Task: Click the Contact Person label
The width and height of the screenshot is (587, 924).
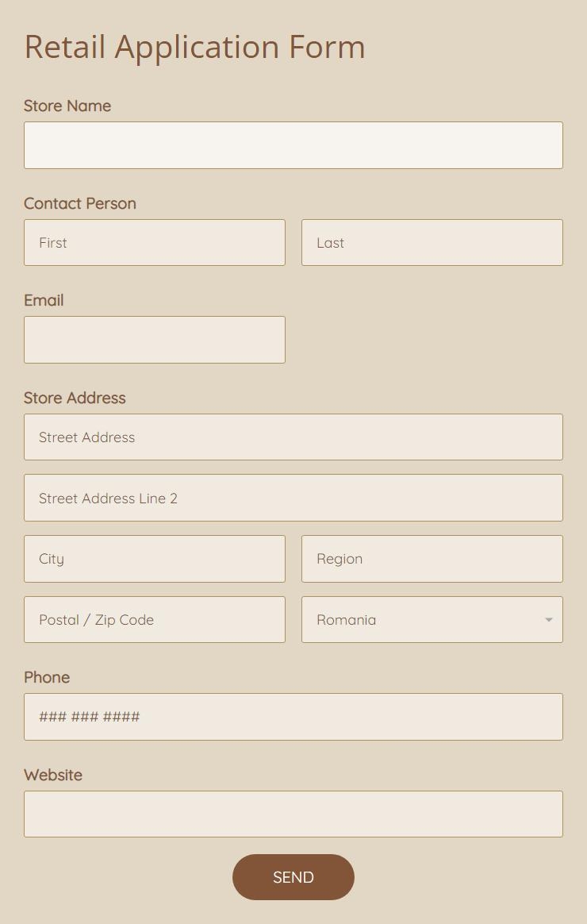Action: click(80, 203)
